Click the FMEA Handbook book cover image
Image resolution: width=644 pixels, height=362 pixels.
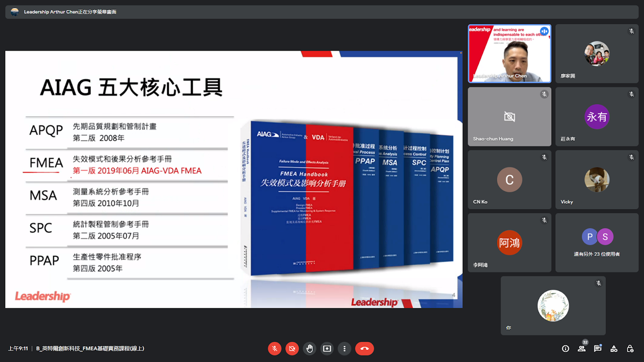point(301,198)
